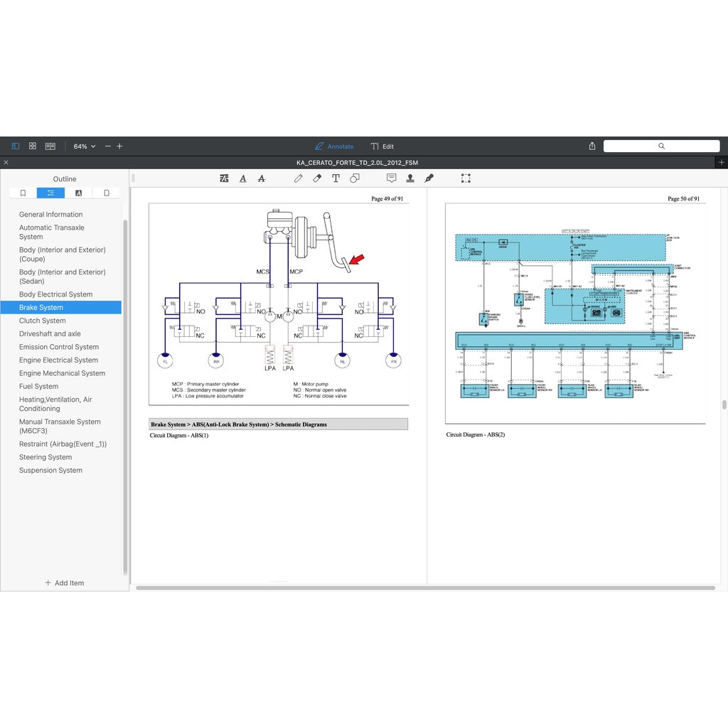Viewport: 728px width, 728px height.
Task: Switch to the Annotate tab
Action: [x=334, y=146]
